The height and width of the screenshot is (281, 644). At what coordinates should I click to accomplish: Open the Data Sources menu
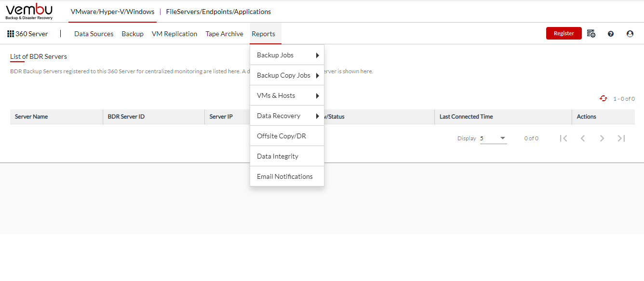[x=94, y=34]
